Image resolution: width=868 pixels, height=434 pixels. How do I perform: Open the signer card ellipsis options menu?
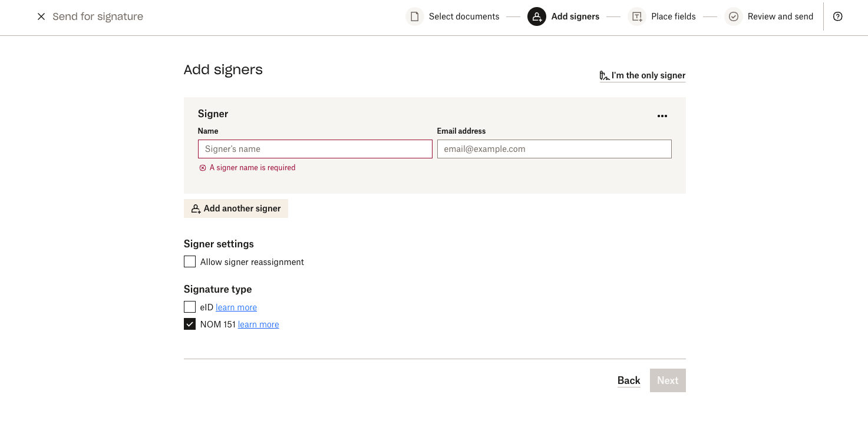(x=662, y=115)
